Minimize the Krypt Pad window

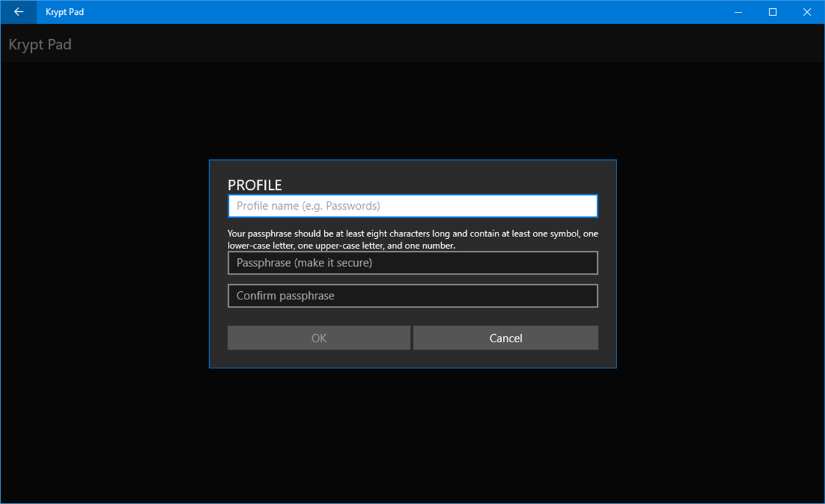[739, 12]
